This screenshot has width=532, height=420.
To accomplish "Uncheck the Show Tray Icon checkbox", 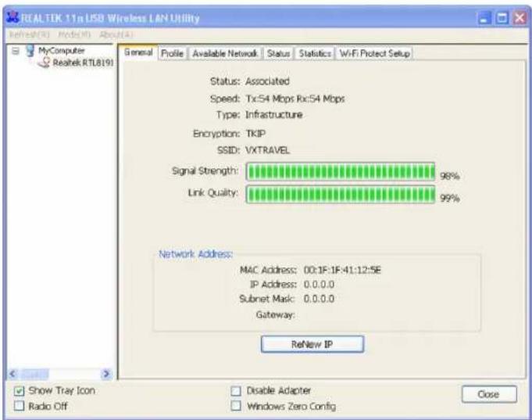I will point(20,389).
